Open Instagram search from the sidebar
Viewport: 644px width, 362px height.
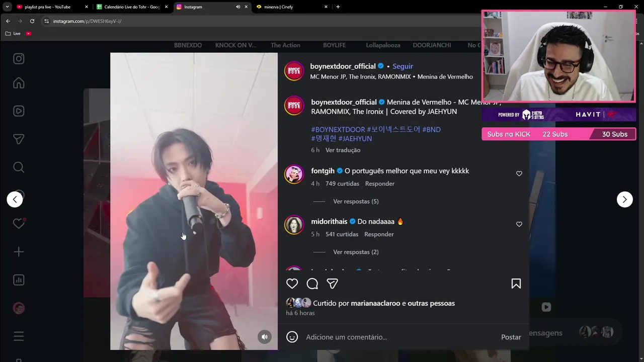pos(19,167)
